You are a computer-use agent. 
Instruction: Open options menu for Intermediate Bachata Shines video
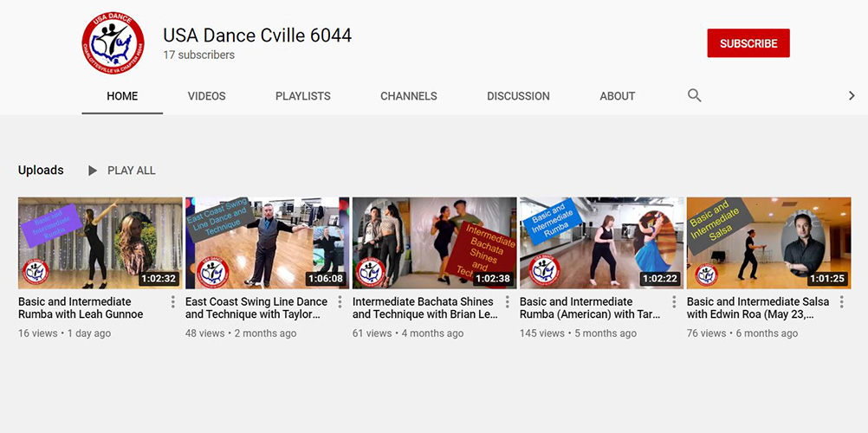[507, 301]
